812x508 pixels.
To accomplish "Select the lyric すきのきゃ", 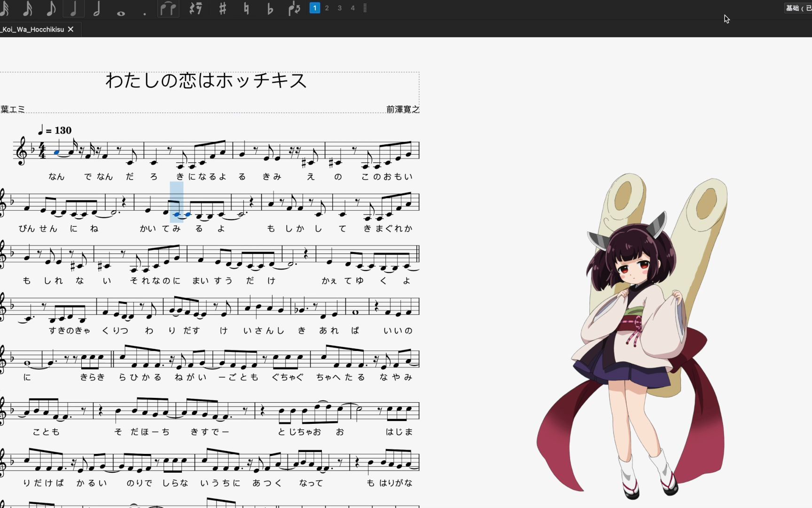I will click(x=70, y=330).
